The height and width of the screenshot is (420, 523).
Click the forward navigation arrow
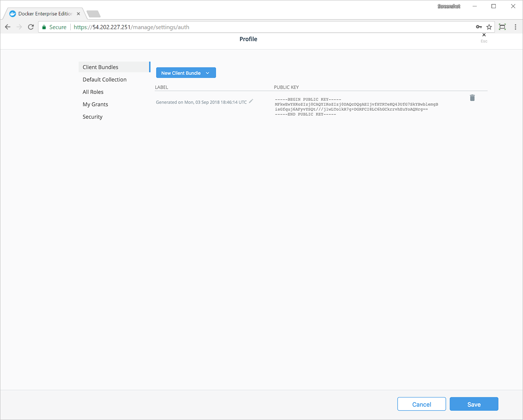tap(19, 27)
